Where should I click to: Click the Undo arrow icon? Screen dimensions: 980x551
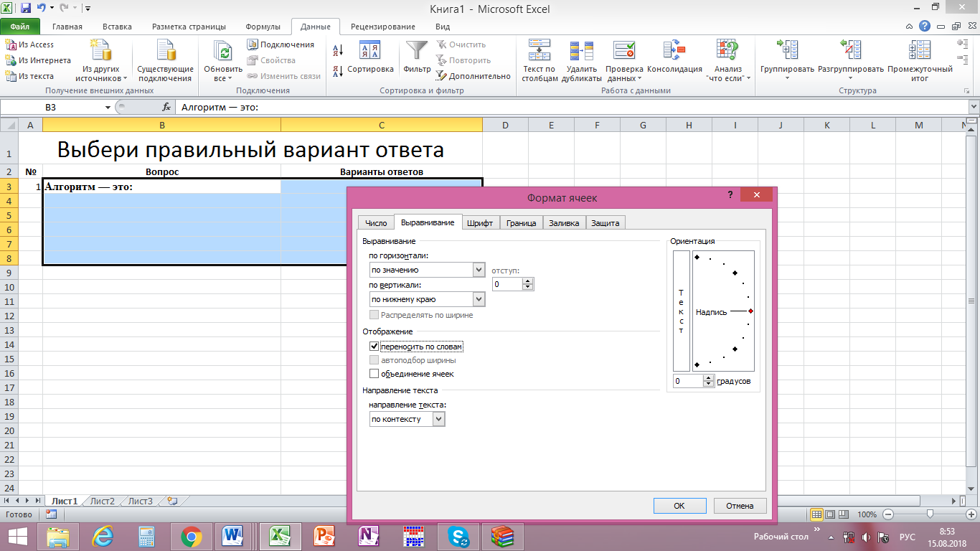(x=42, y=9)
